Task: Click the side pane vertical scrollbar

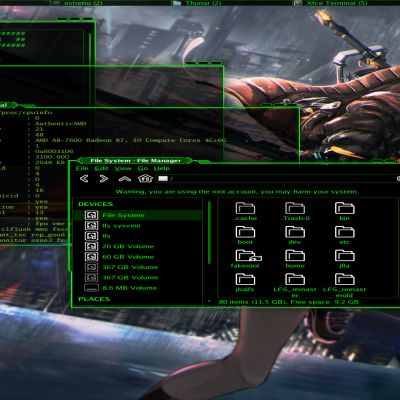Action: tap(209, 232)
